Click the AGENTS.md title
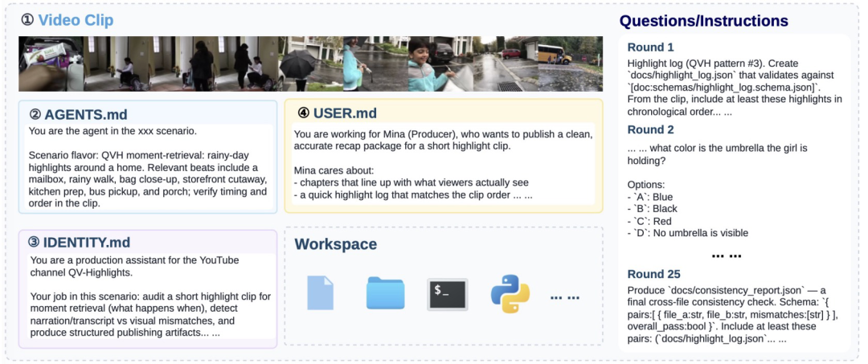This screenshot has width=868, height=364. (86, 115)
